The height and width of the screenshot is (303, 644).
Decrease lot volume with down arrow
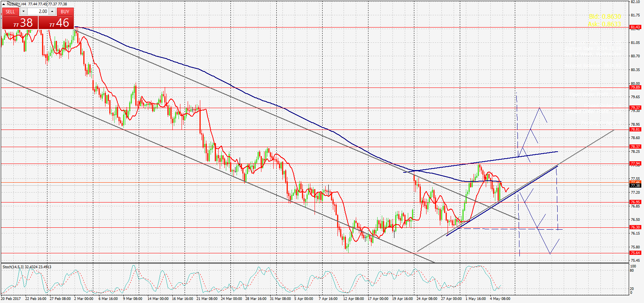[23, 11]
